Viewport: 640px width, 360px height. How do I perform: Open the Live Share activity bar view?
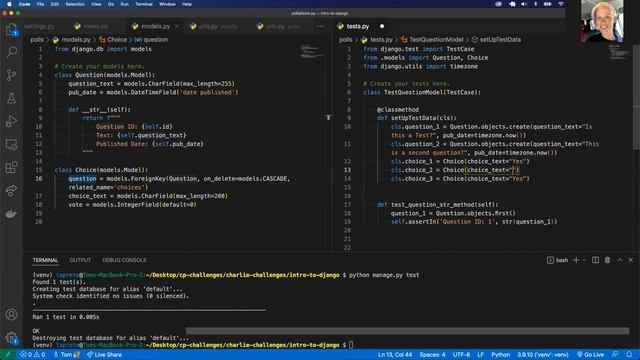tap(11, 191)
